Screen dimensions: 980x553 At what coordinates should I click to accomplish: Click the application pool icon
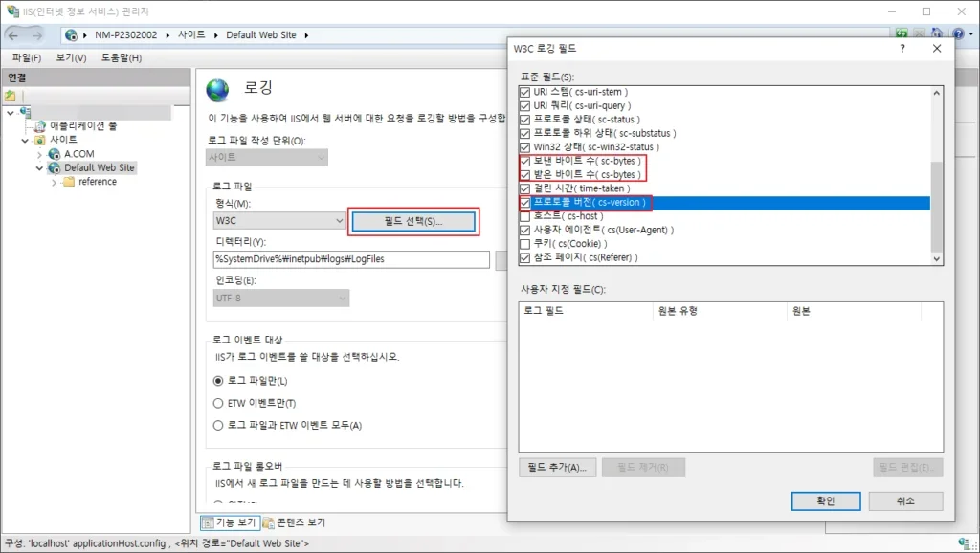pyautogui.click(x=40, y=125)
